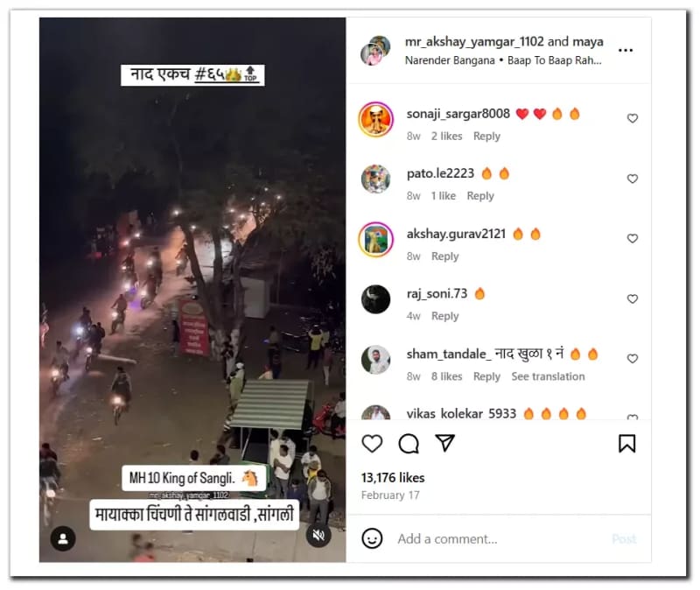The image size is (700, 590).
Task: Reply to sonaji_sargar8008's comment
Action: click(486, 137)
